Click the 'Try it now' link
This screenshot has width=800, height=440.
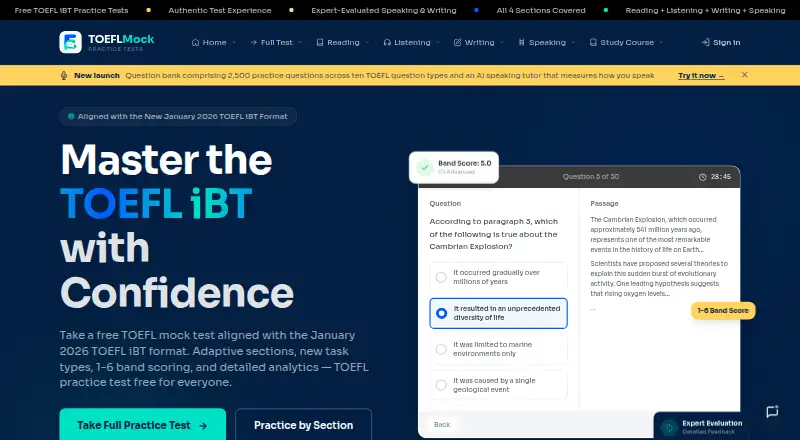[701, 76]
